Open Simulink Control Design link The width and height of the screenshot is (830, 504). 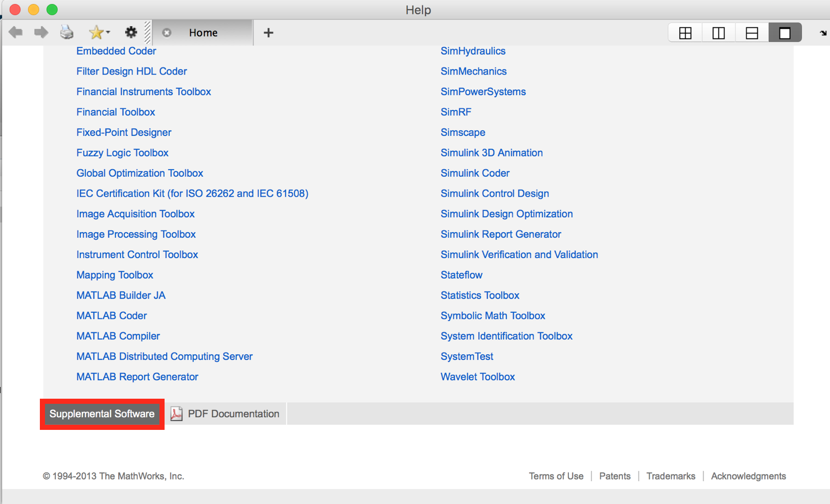495,194
